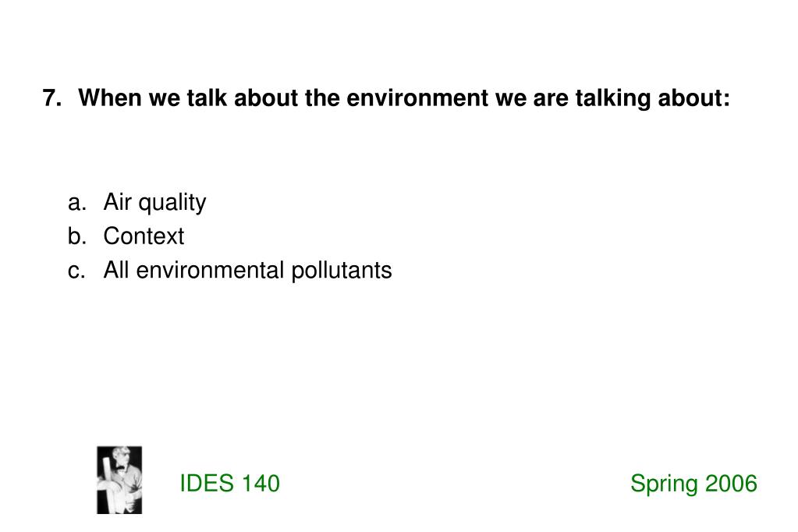
Task: Click the black-and-white portrait photo
Action: pyautogui.click(x=119, y=480)
